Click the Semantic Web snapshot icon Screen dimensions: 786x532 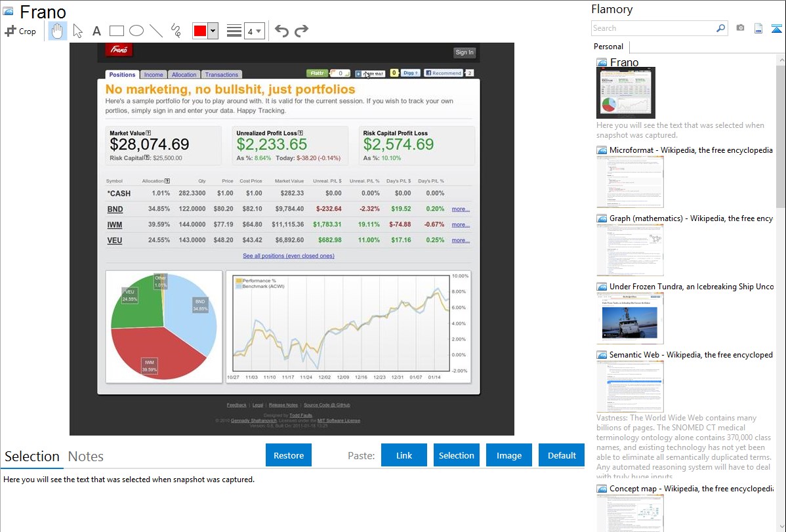pos(602,355)
